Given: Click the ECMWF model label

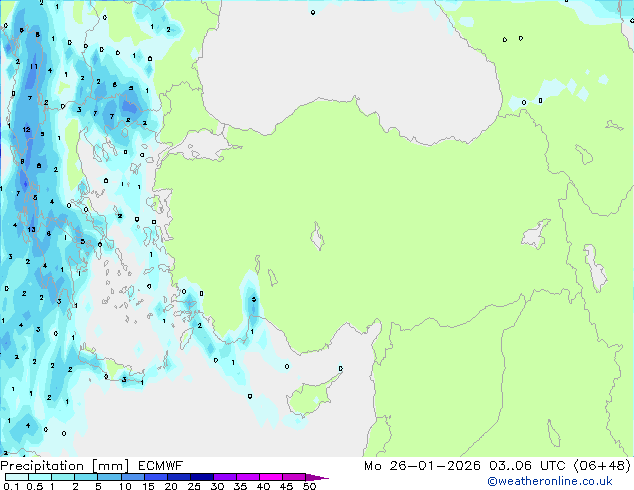Looking at the screenshot, I should tap(160, 466).
